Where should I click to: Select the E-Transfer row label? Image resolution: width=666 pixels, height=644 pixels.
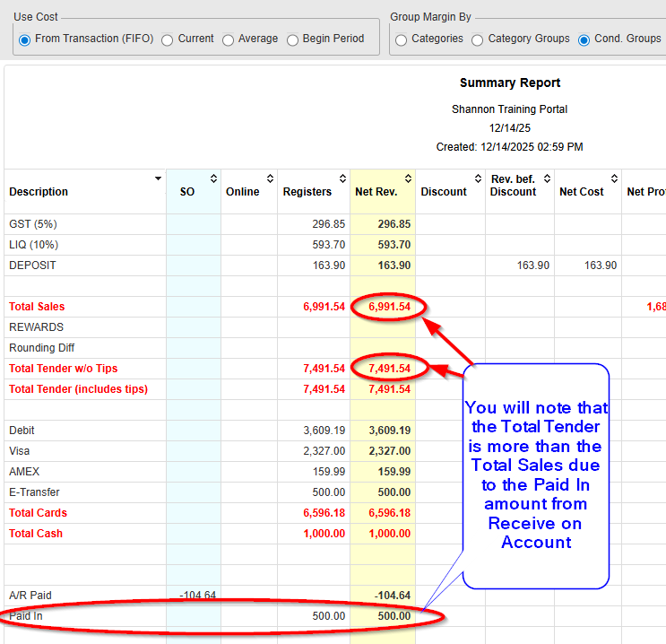[x=34, y=492]
